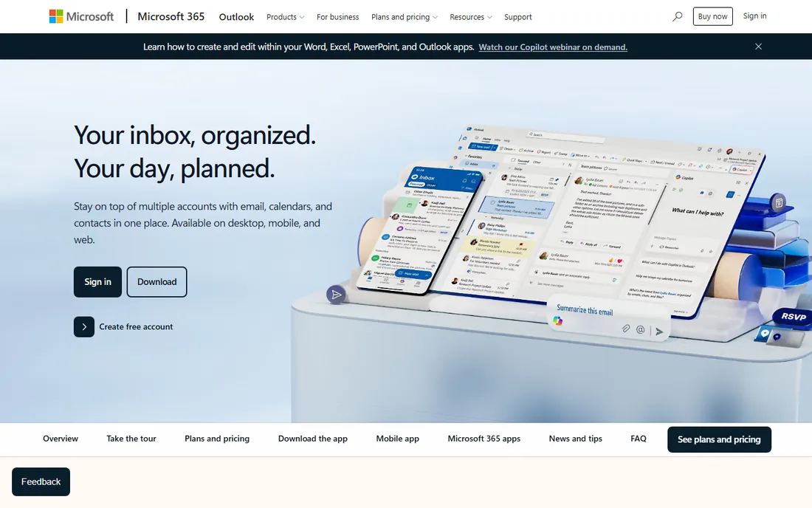Open the Feedback button
Image resolution: width=812 pixels, height=508 pixels.
(x=41, y=481)
